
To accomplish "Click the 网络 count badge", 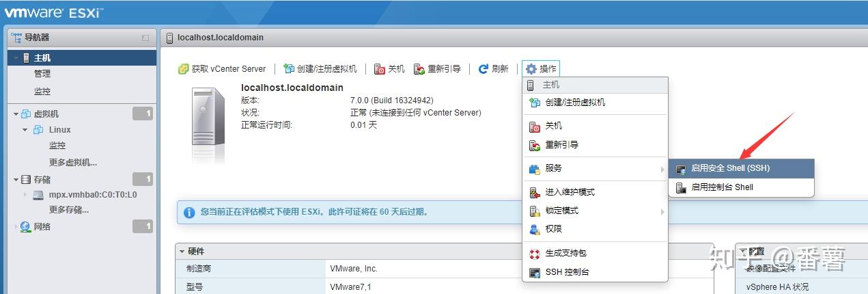I will [x=143, y=226].
